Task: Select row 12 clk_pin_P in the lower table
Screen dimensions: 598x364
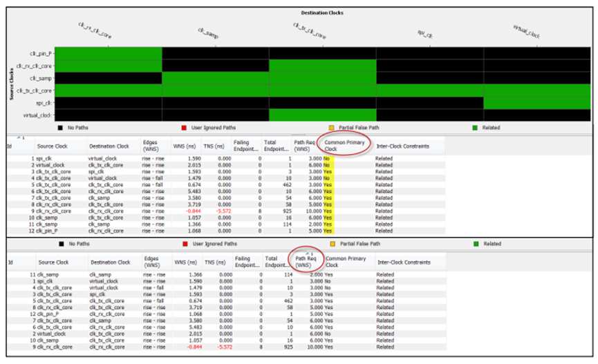Action: (227, 314)
